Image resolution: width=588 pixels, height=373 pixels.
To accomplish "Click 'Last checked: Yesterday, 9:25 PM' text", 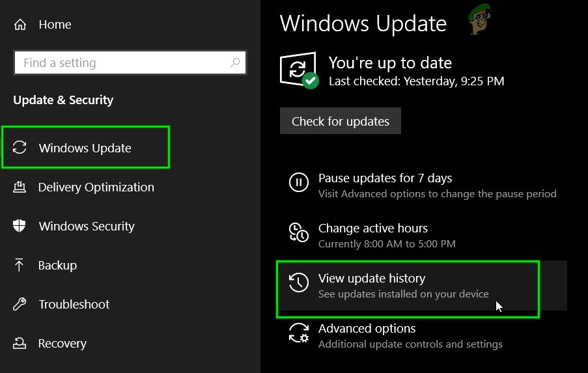I will [417, 81].
